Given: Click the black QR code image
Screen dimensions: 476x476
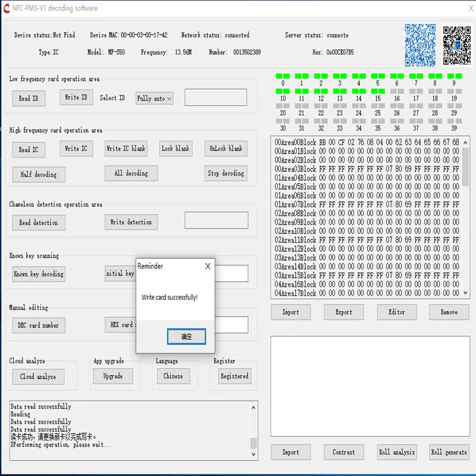Looking at the screenshot, I should [x=456, y=46].
